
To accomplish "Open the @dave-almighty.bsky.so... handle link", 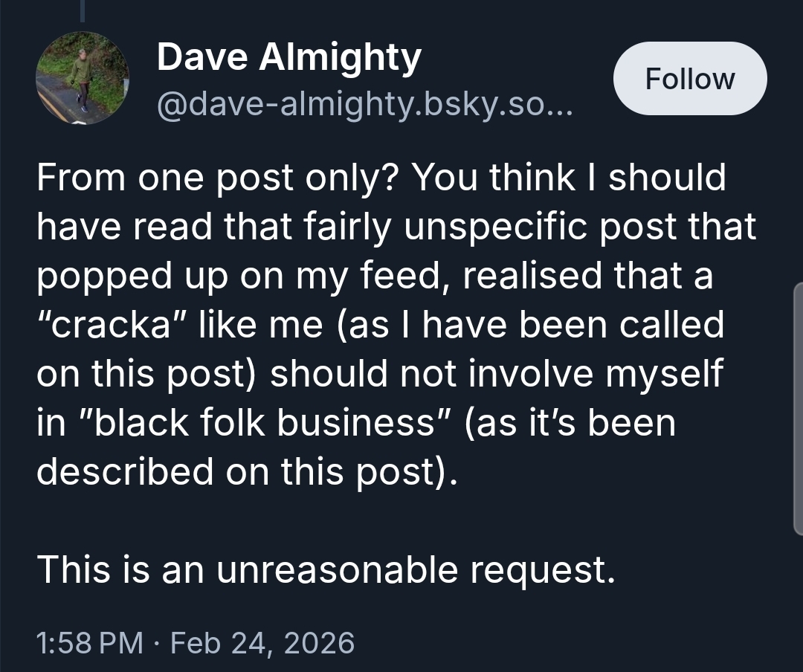I will point(364,108).
